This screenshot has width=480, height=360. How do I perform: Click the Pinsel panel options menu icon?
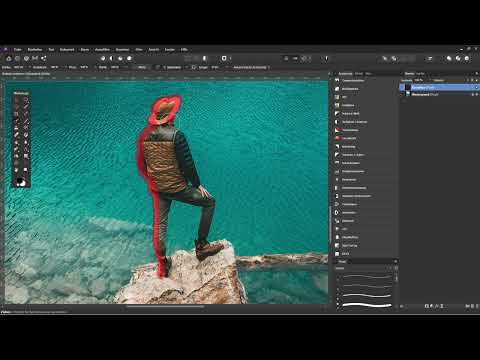pyautogui.click(x=396, y=262)
